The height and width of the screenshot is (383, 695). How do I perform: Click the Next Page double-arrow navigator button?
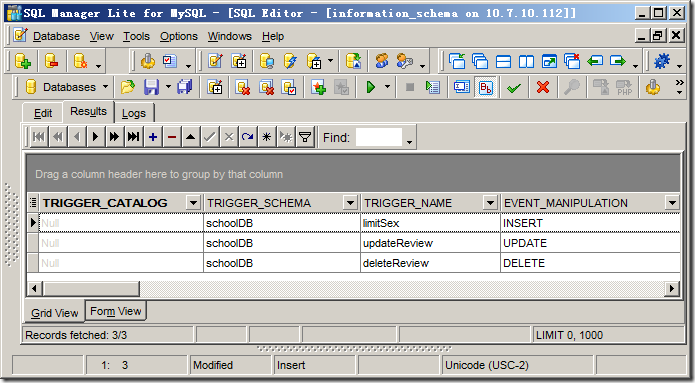click(x=114, y=137)
